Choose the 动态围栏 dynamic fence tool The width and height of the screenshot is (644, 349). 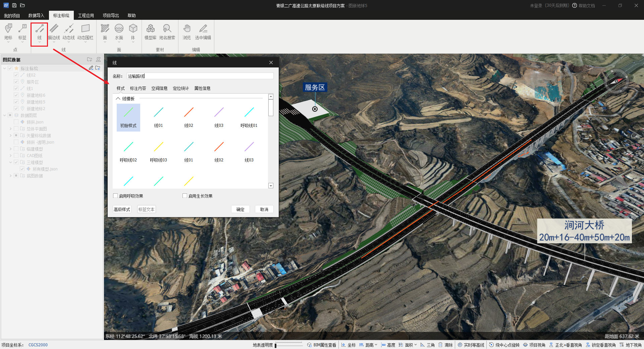click(x=85, y=32)
